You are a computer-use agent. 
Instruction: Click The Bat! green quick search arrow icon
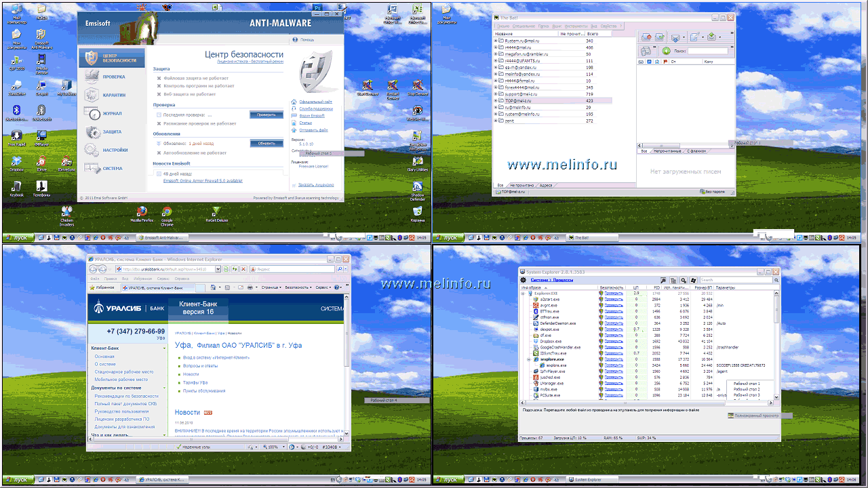(x=667, y=51)
